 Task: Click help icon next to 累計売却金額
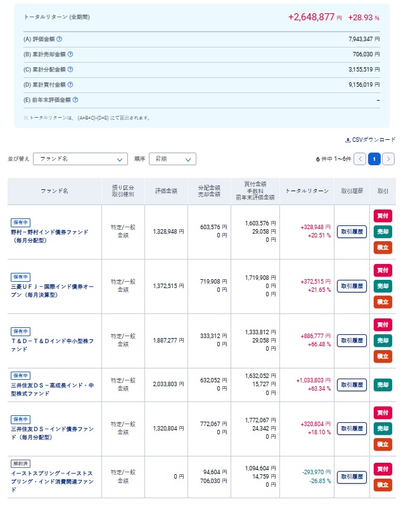(x=70, y=54)
